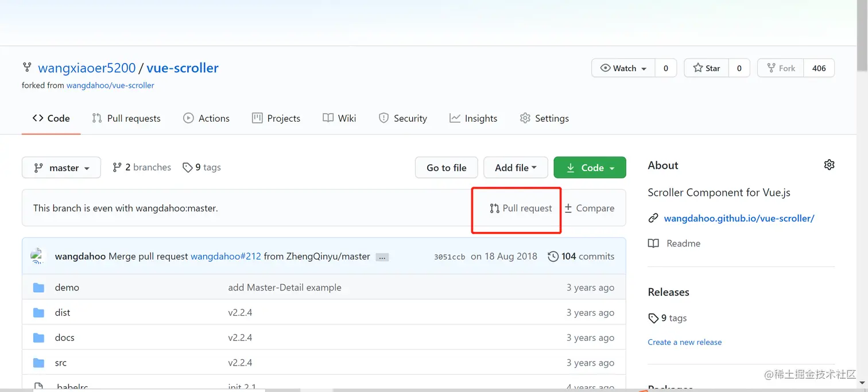Click the demo folder icon
Screen dimensions: 868x392
pos(38,288)
